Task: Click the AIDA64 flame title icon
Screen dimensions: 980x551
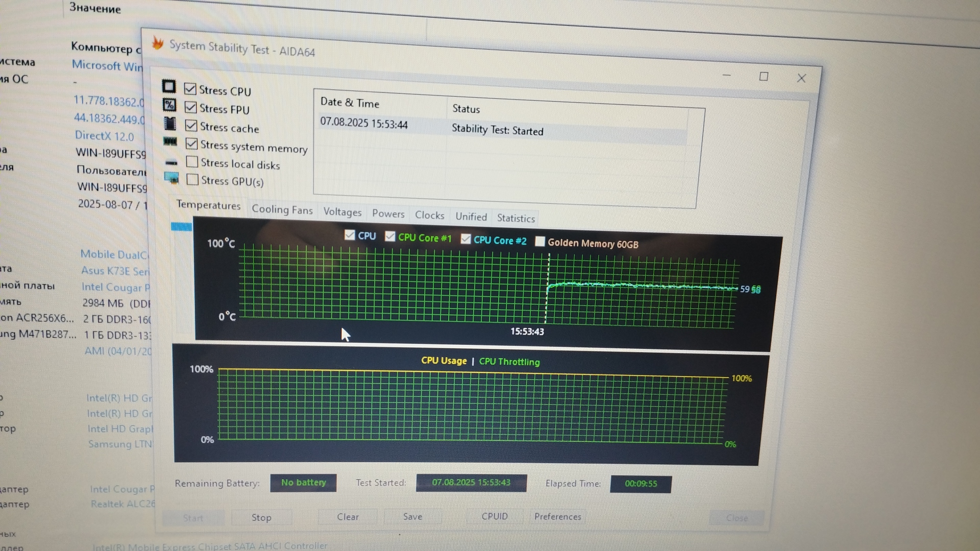Action: [x=158, y=44]
